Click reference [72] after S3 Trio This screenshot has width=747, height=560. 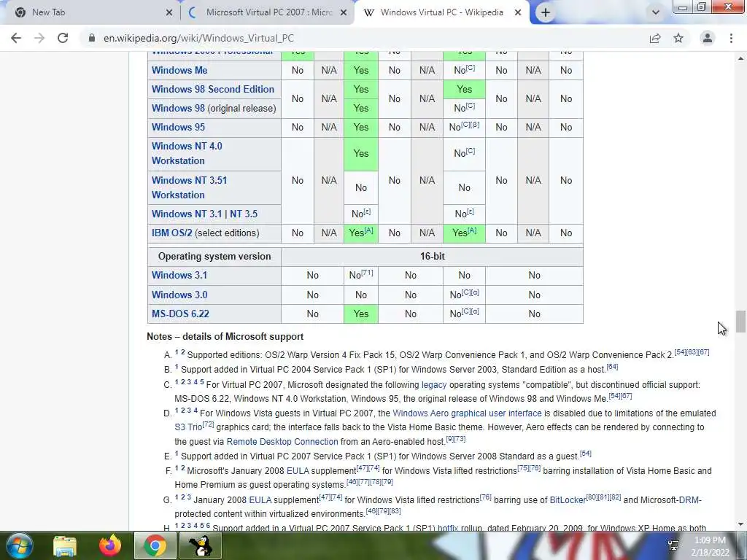click(208, 424)
